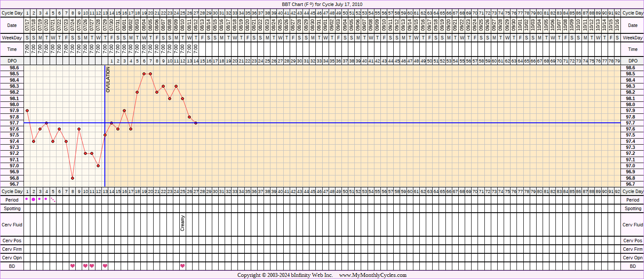Click the BD heart on cycle day 11
The image size is (644, 279).
(92, 266)
